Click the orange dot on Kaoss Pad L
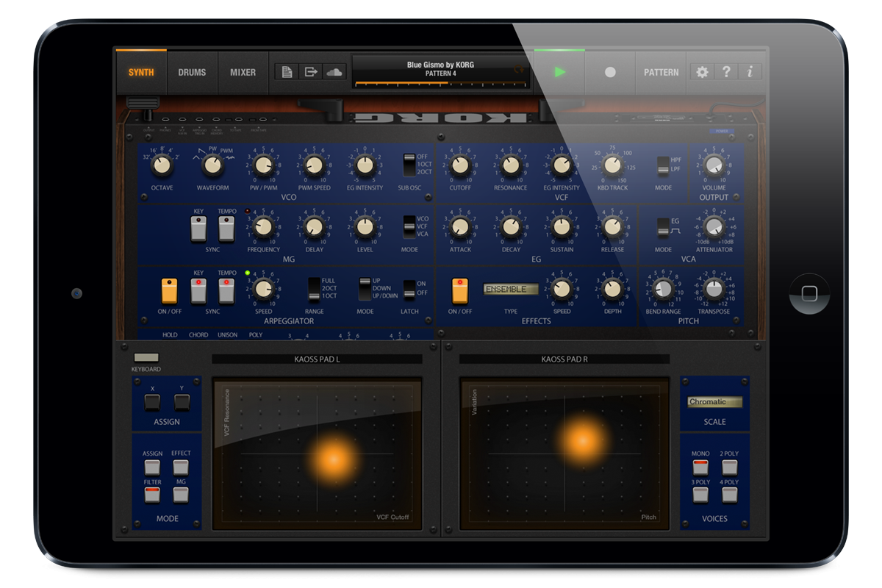 [334, 459]
